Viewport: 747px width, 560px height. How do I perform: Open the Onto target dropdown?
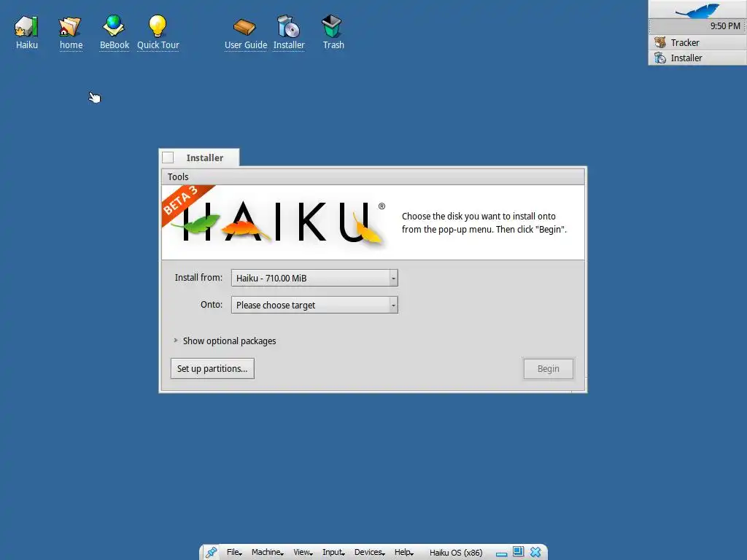[x=314, y=305]
